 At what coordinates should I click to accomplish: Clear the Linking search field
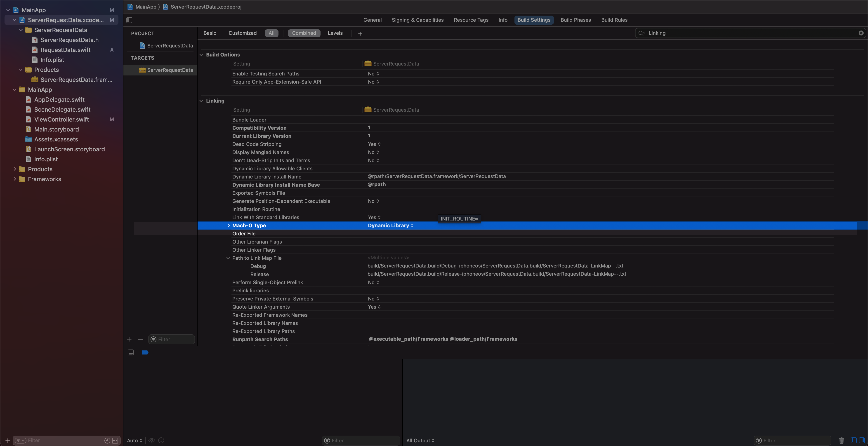pyautogui.click(x=861, y=33)
